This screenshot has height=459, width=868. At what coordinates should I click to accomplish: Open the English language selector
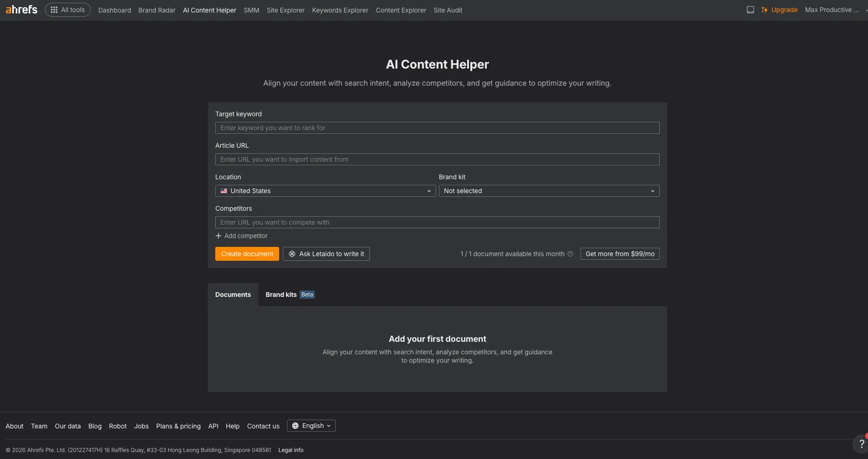(x=311, y=426)
